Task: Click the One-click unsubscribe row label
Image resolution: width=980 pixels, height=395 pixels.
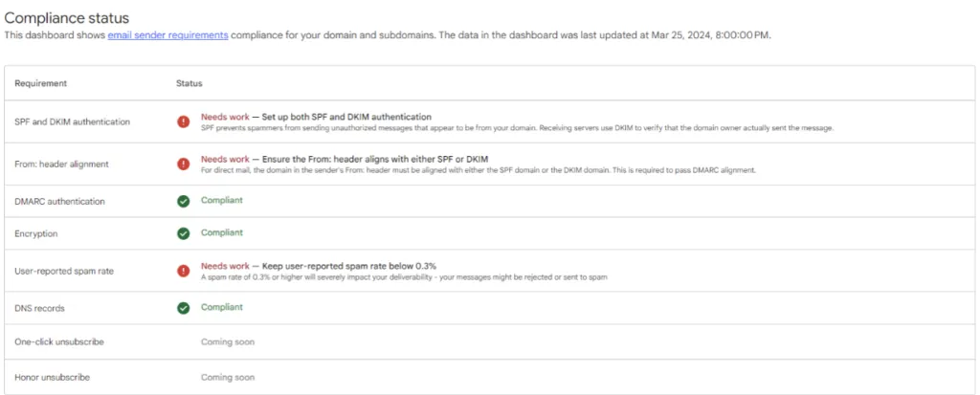Action: [59, 341]
